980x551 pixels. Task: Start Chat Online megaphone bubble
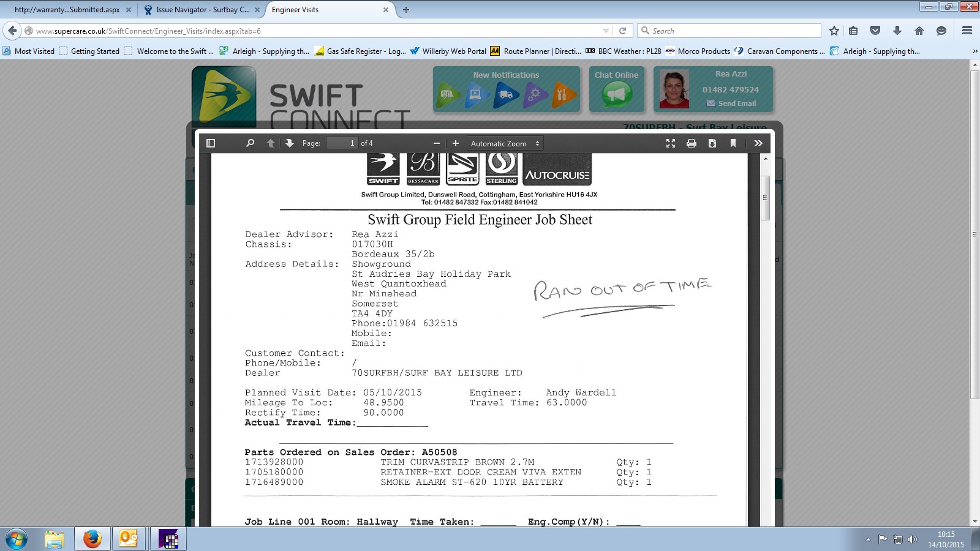617,95
